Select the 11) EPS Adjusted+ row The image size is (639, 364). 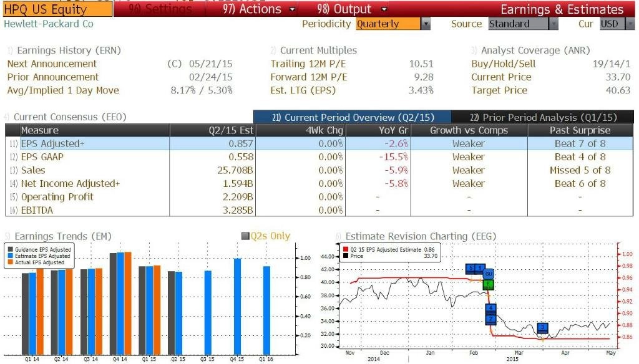coord(319,144)
